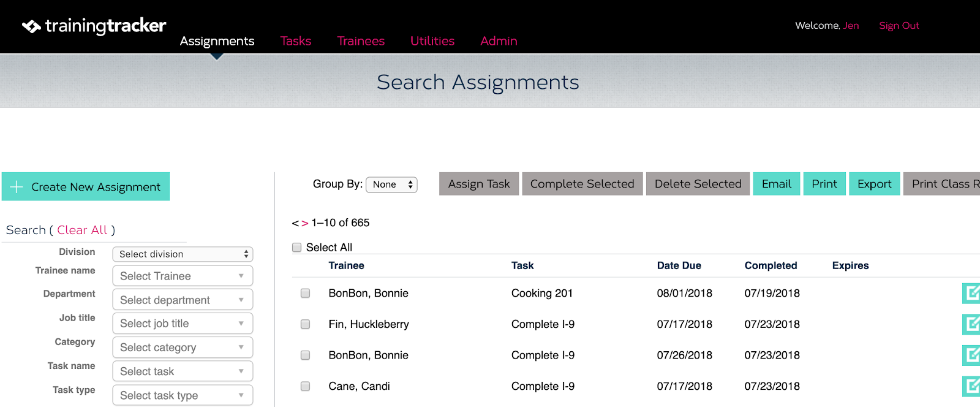Click Clear All search link
Screen dimensions: 980x407
[x=82, y=230]
